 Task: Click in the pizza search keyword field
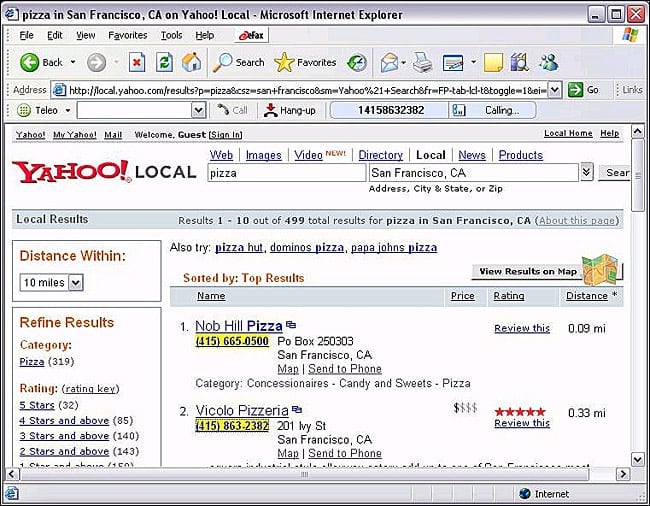[x=286, y=173]
